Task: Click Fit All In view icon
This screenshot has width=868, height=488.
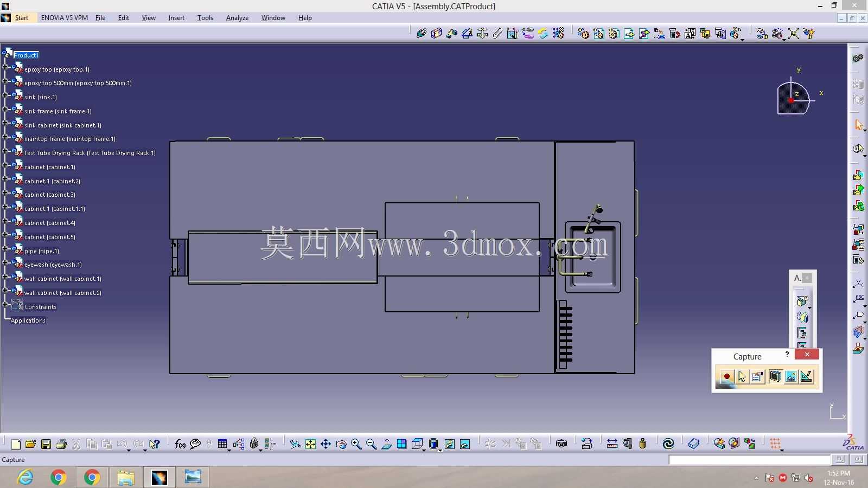Action: [x=310, y=444]
